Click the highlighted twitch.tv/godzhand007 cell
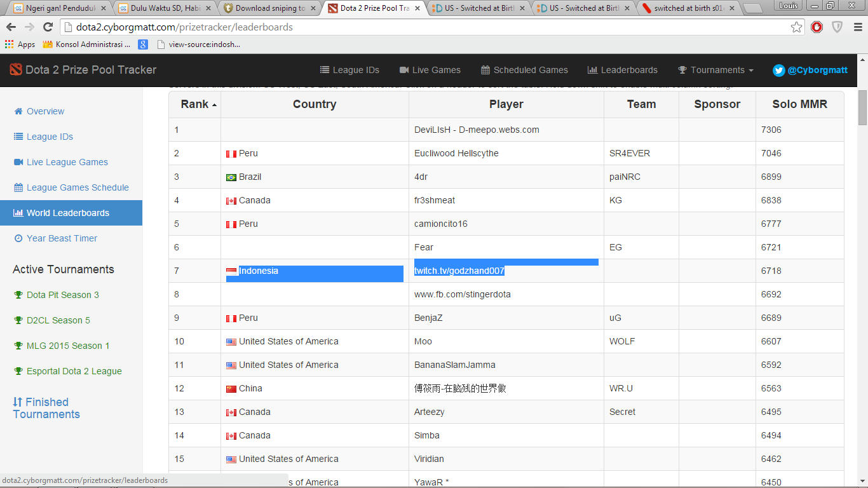Screen dimensions: 868x488 click(x=506, y=271)
